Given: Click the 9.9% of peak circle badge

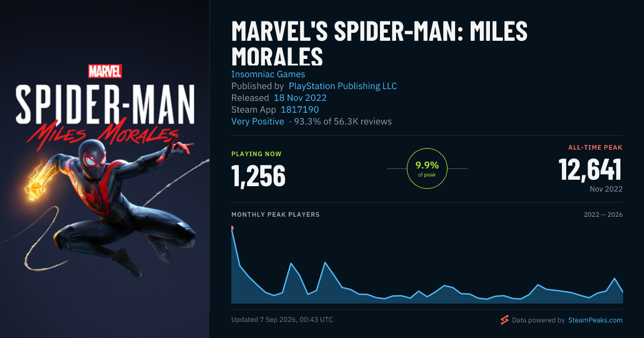Looking at the screenshot, I should point(427,168).
